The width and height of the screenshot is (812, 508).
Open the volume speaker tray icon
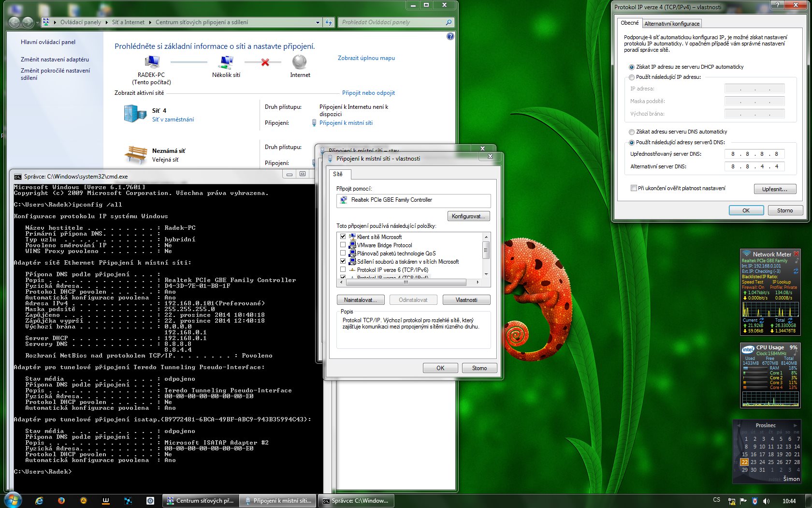click(x=766, y=501)
